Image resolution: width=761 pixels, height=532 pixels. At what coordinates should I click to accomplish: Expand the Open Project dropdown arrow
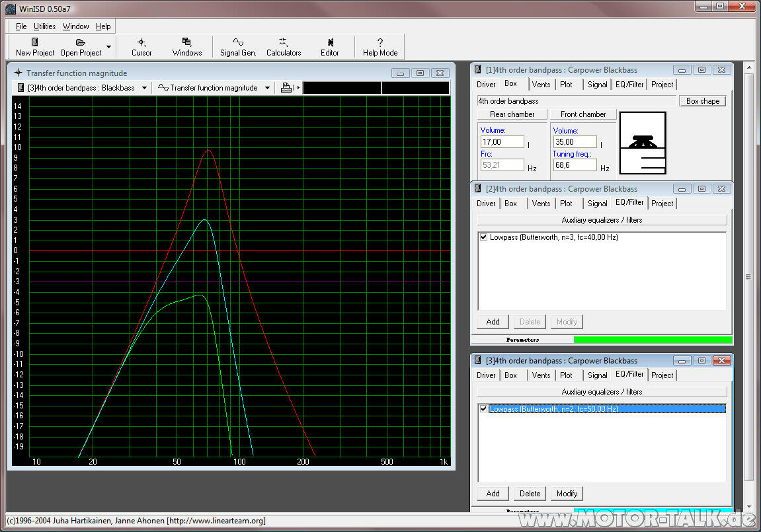pyautogui.click(x=108, y=47)
